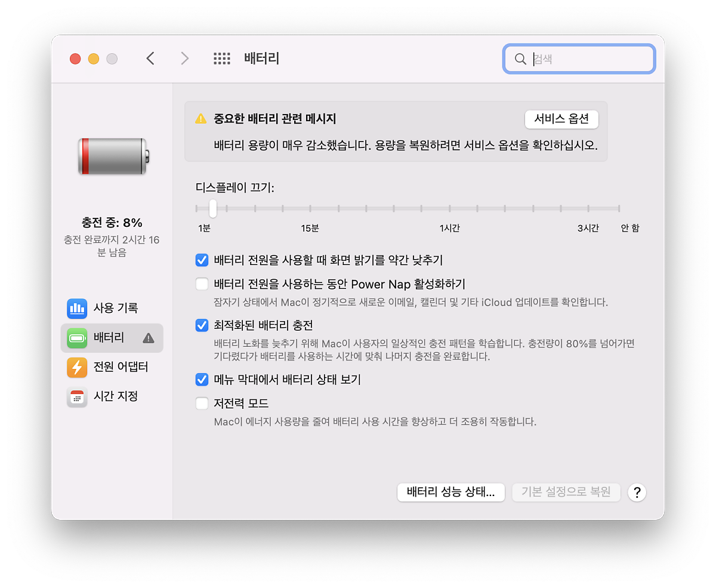Go forward with the right chevron
The image size is (716, 588).
185,58
